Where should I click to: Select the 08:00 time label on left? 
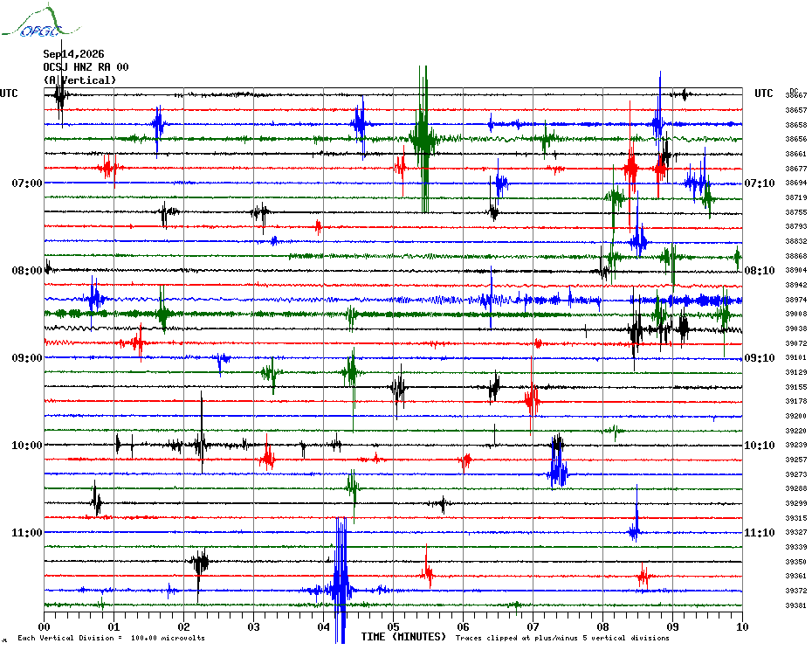(27, 271)
